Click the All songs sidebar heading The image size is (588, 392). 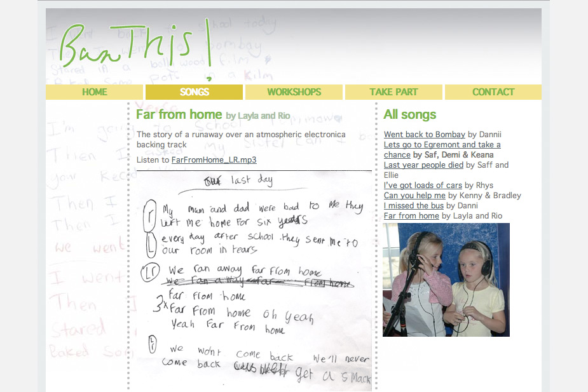point(410,115)
